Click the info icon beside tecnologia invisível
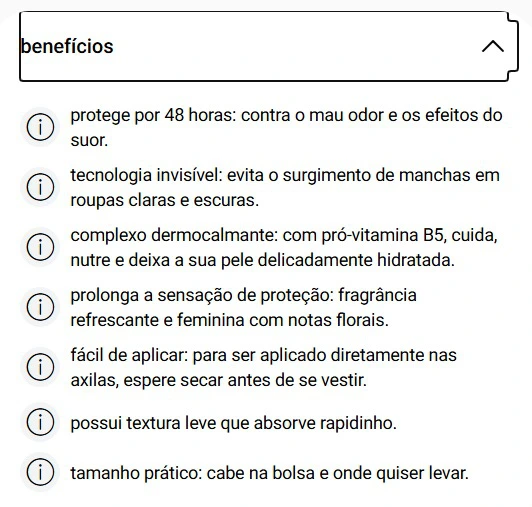This screenshot has height=507, width=532. click(x=40, y=187)
